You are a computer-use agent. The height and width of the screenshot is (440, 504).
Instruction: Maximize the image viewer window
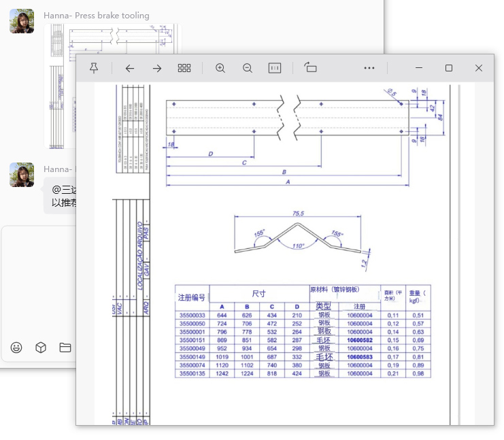pyautogui.click(x=449, y=68)
